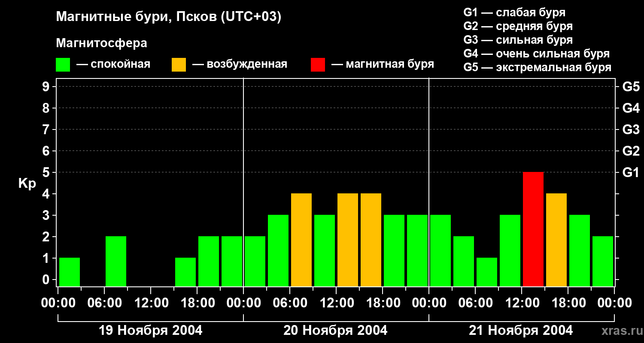The height and width of the screenshot is (343, 644).
Task: Click the 'G2' label on the right axis
Action: pos(631,151)
